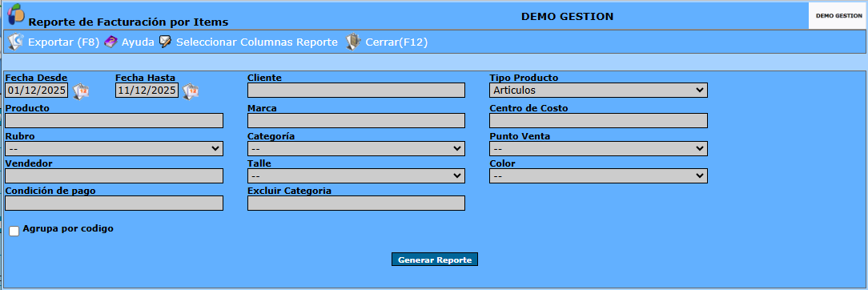The image size is (868, 290).
Task: Expand the Color dropdown
Action: 598,175
